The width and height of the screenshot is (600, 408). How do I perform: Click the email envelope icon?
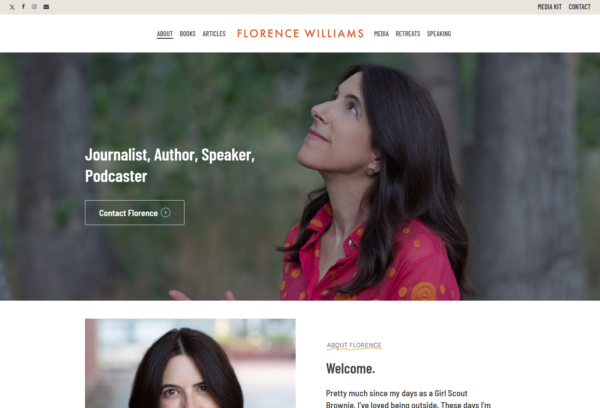pyautogui.click(x=46, y=7)
